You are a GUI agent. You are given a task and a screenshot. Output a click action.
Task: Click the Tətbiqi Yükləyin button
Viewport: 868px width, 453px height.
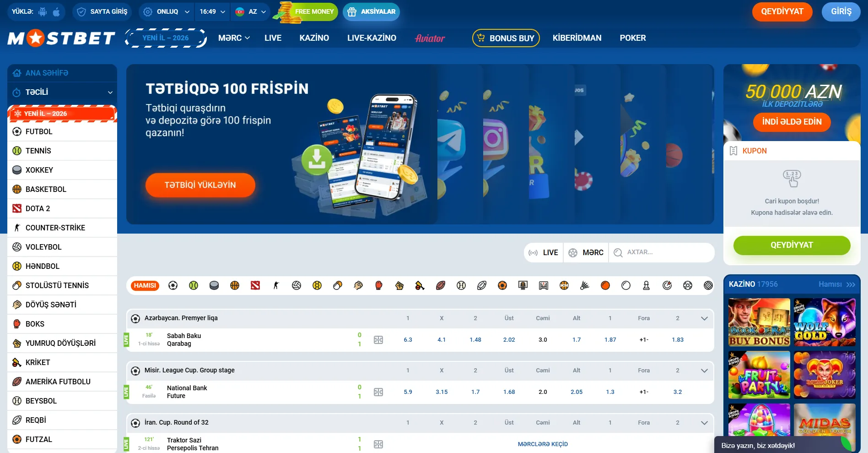[200, 185]
